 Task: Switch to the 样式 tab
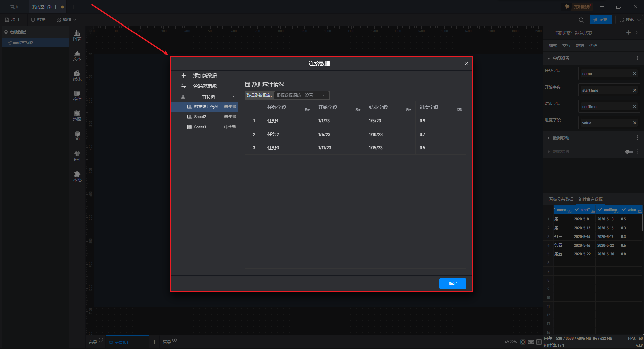(553, 46)
